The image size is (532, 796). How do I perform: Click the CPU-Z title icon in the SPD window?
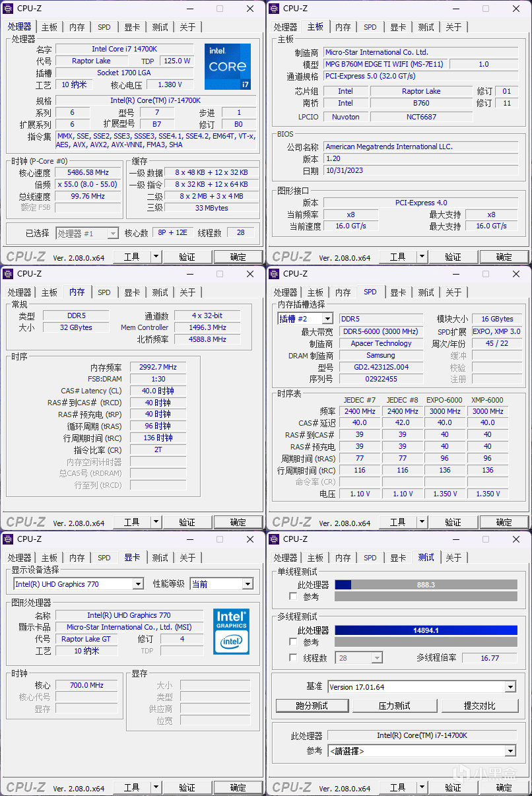point(275,273)
